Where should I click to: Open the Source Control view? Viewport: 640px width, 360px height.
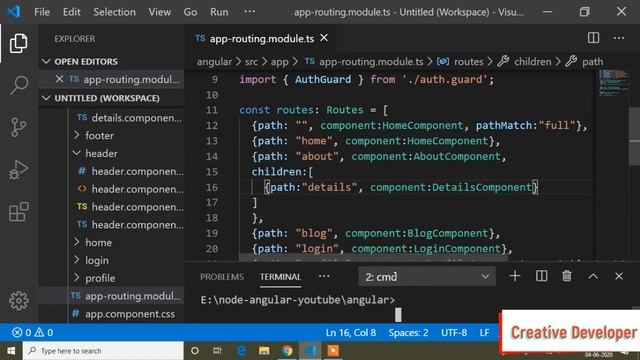point(18,127)
